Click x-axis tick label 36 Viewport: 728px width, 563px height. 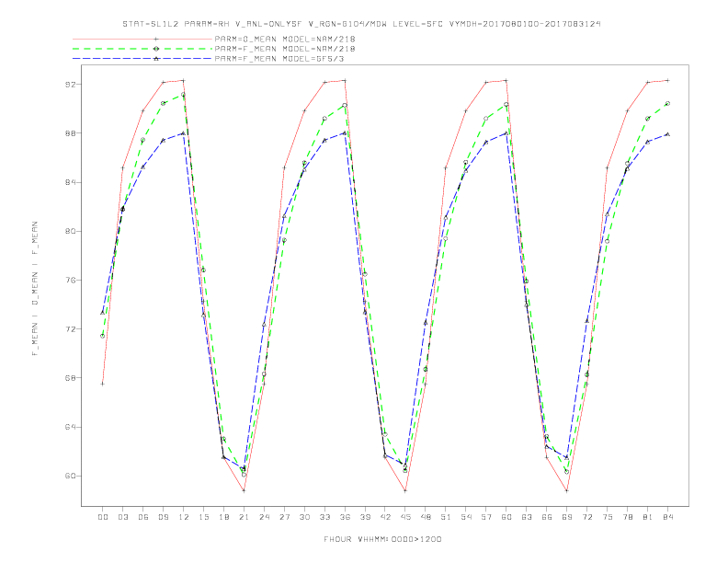point(345,517)
